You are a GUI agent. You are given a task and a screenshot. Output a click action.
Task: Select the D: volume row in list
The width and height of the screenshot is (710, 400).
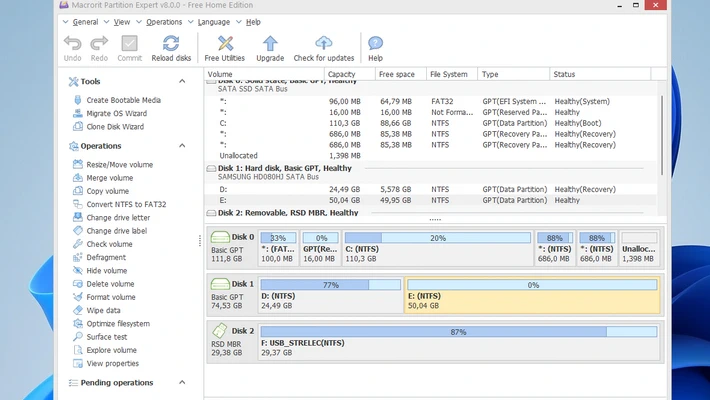coord(431,189)
